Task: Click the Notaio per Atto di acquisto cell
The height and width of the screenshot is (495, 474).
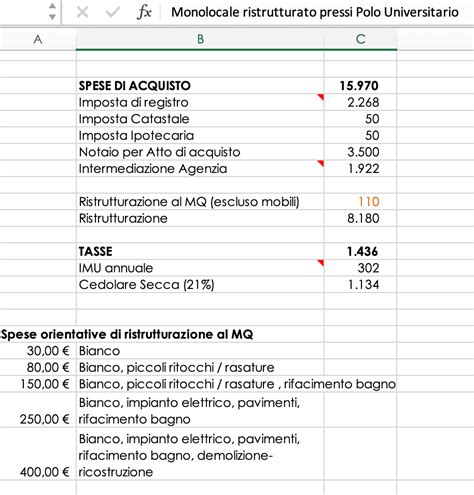Action: tap(200, 152)
